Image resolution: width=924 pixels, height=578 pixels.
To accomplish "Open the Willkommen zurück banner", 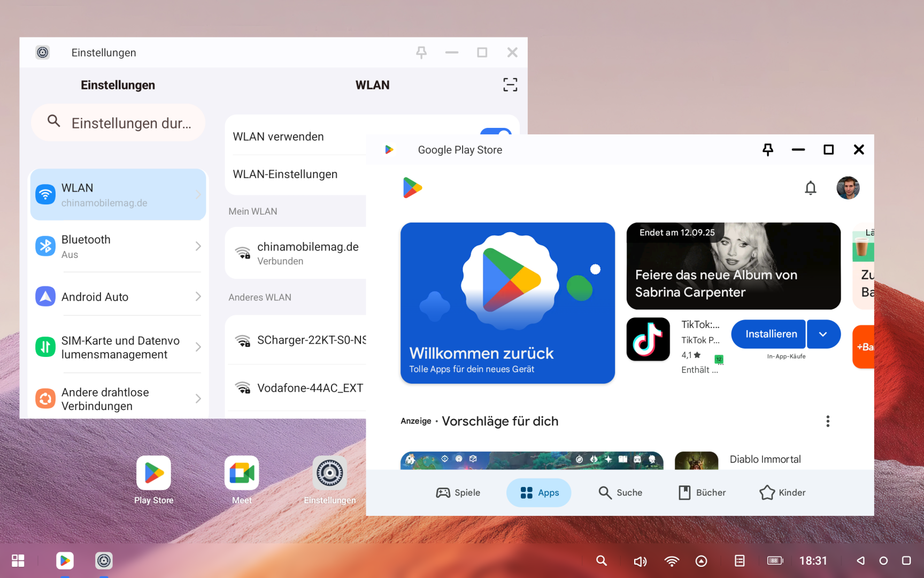I will tap(507, 303).
